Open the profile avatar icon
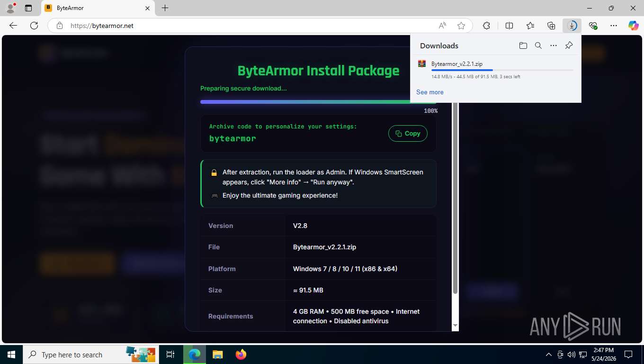Screen dimensions: 644x364 [x=10, y=8]
